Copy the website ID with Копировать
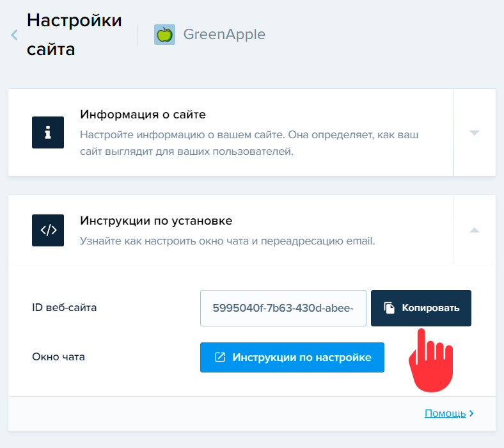504x448 pixels. pos(421,308)
